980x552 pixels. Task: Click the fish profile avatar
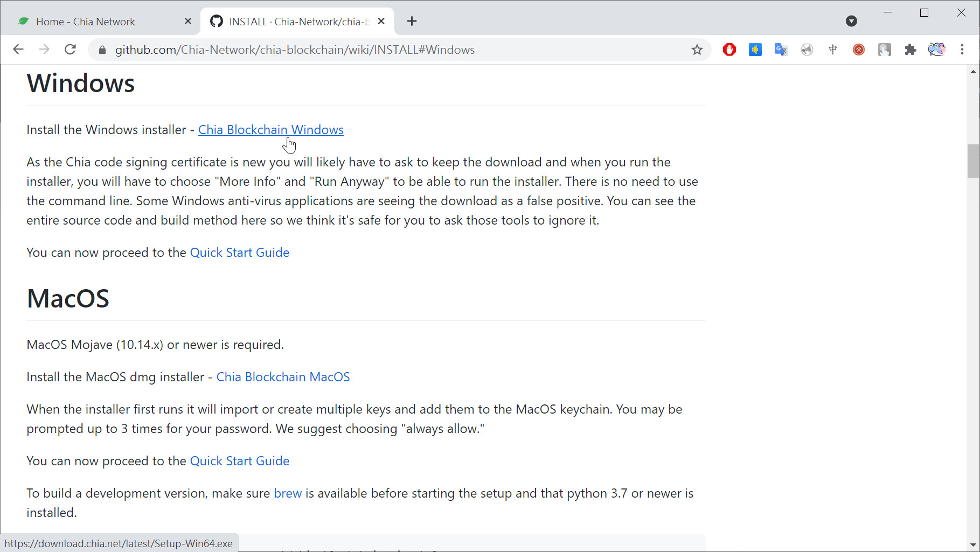[x=936, y=50]
